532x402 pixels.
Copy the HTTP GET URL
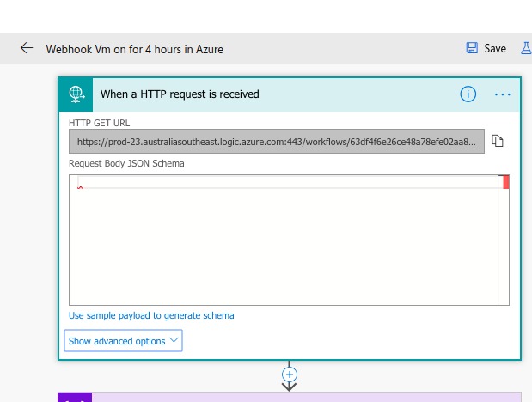tap(498, 141)
